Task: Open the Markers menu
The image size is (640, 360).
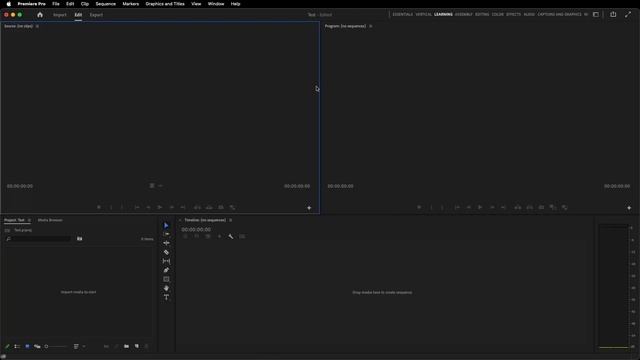Action: (x=131, y=4)
